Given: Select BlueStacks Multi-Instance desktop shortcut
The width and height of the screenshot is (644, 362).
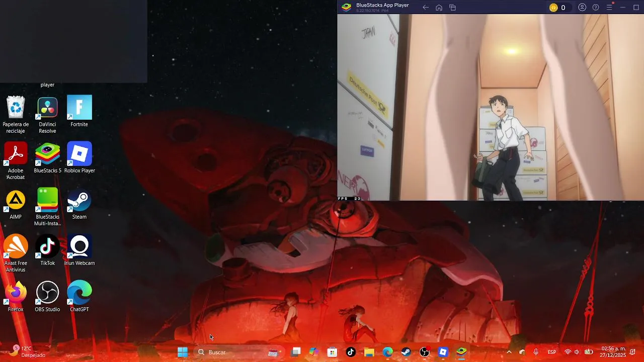Looking at the screenshot, I should coord(47,207).
